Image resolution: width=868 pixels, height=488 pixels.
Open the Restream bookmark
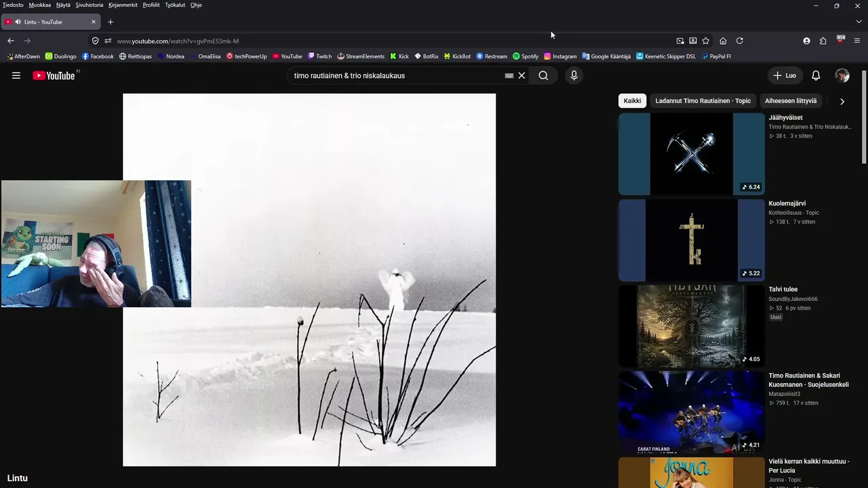pos(492,56)
